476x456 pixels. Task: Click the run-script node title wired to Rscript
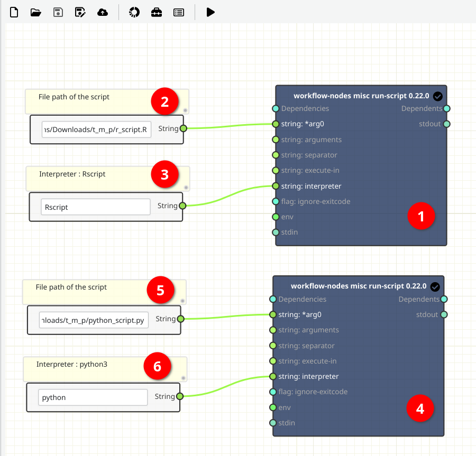tap(361, 96)
